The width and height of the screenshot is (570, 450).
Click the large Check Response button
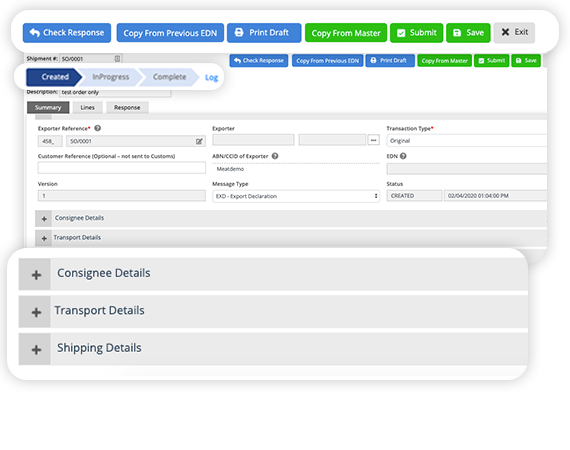click(x=67, y=33)
